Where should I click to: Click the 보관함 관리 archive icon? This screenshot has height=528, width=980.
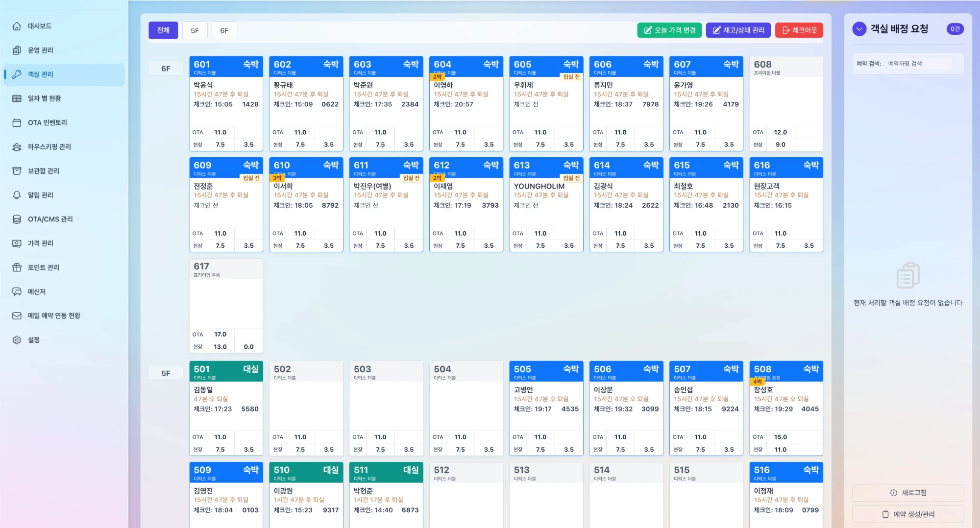click(17, 170)
